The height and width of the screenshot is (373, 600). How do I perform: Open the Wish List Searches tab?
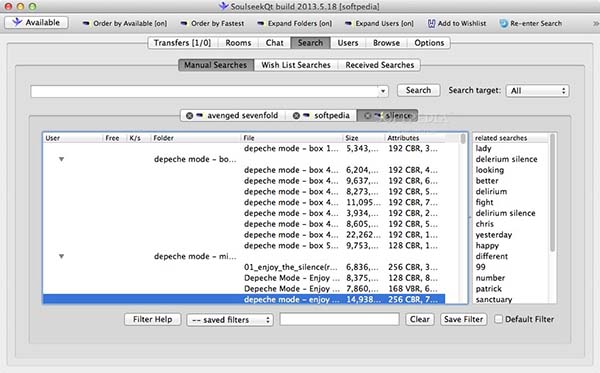pos(296,65)
